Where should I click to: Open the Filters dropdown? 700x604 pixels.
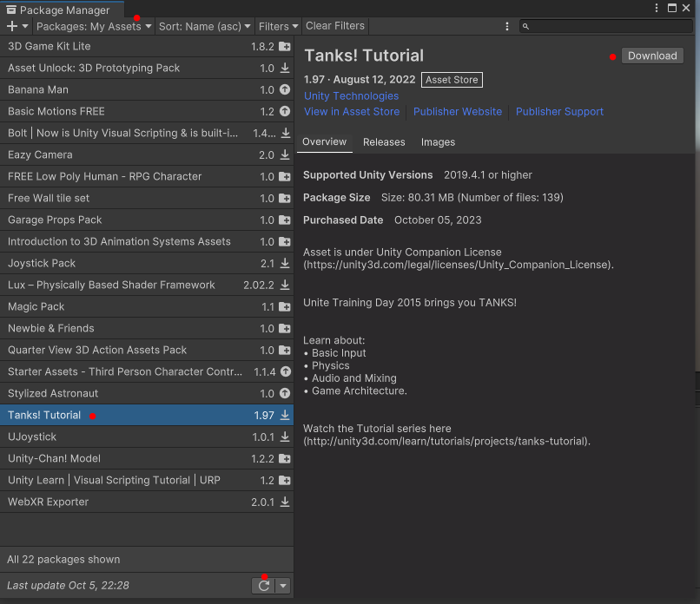[278, 26]
